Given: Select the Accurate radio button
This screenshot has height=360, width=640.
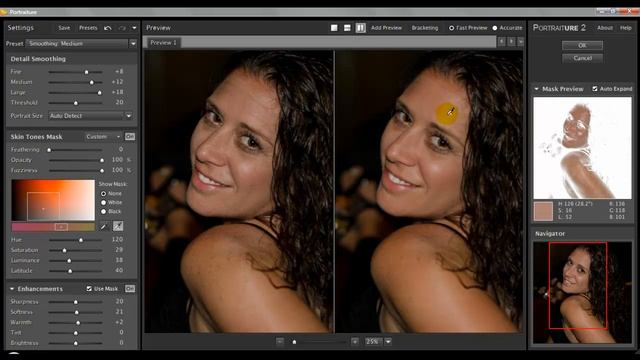Looking at the screenshot, I should point(495,28).
